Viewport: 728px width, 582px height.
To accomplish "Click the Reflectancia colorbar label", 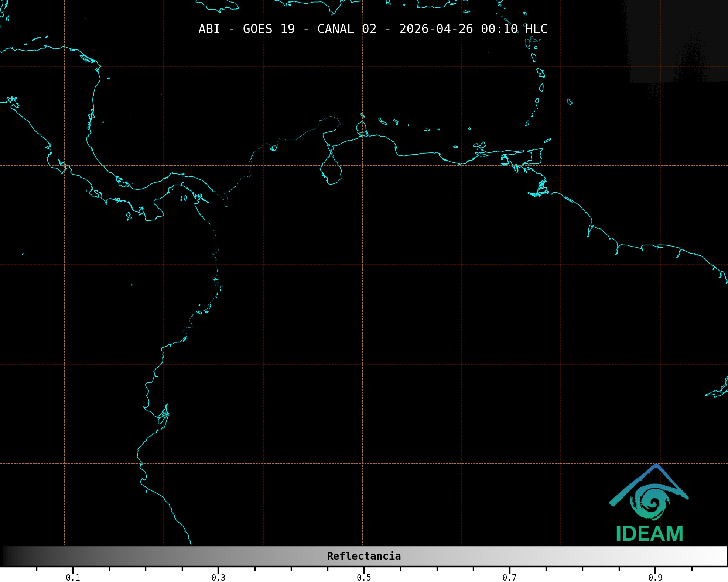I will (x=364, y=556).
